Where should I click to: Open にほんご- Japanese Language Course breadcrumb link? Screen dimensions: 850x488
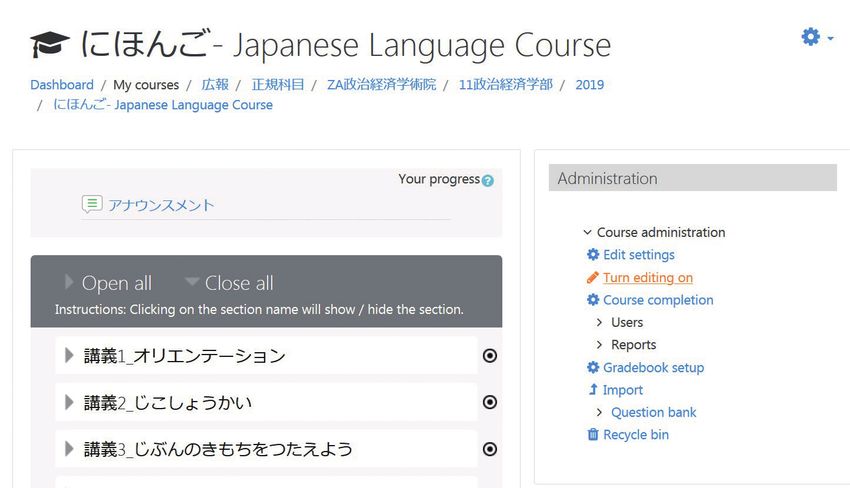(163, 105)
